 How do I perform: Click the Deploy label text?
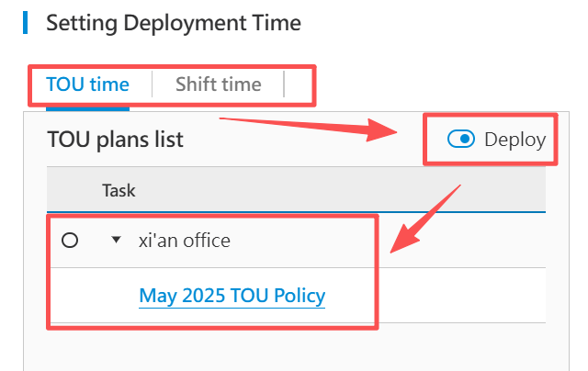pyautogui.click(x=514, y=140)
